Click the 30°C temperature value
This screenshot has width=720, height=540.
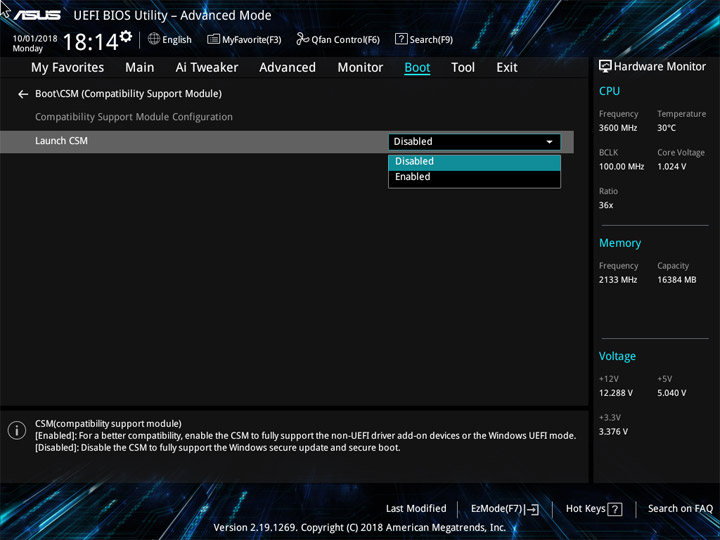coord(666,128)
